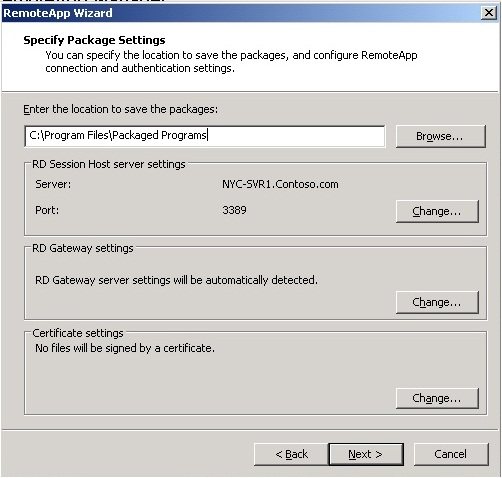Screen dimensions: 502x478
Task: Click the Browse... button
Action: (440, 136)
